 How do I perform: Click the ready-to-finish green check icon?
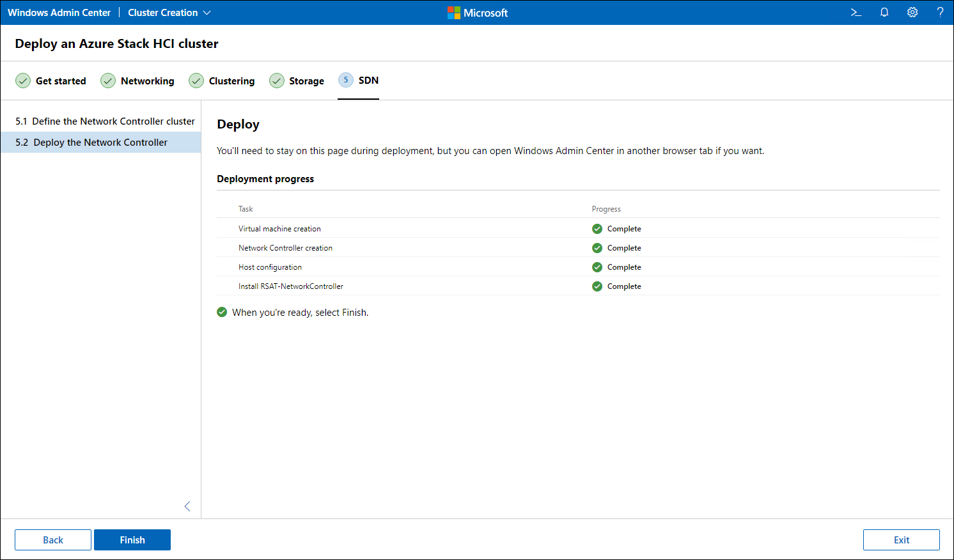222,312
